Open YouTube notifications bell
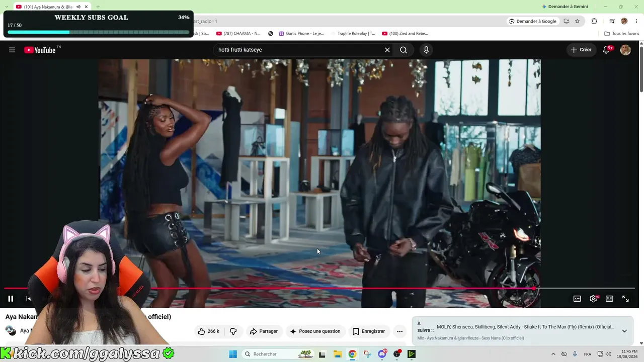The height and width of the screenshot is (362, 644). (x=607, y=50)
